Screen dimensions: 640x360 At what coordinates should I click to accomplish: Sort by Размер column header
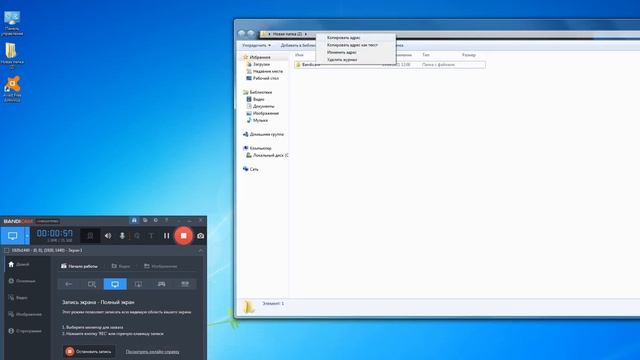469,55
